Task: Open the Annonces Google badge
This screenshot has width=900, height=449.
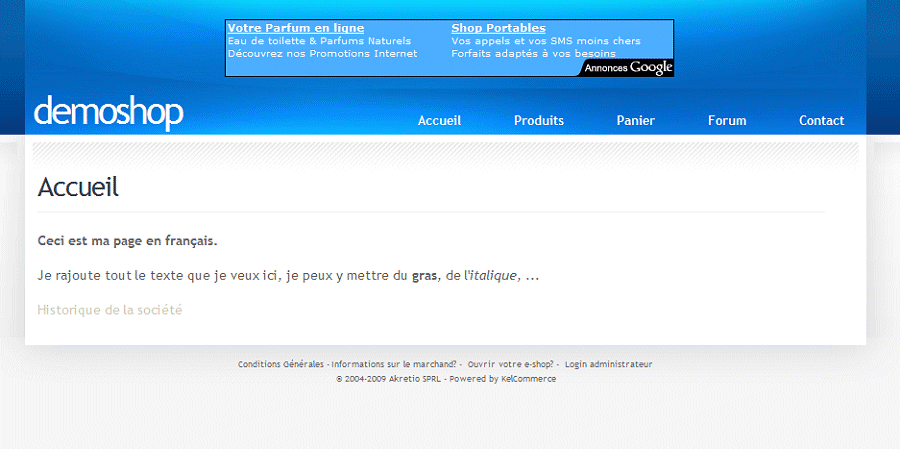Action: 628,68
